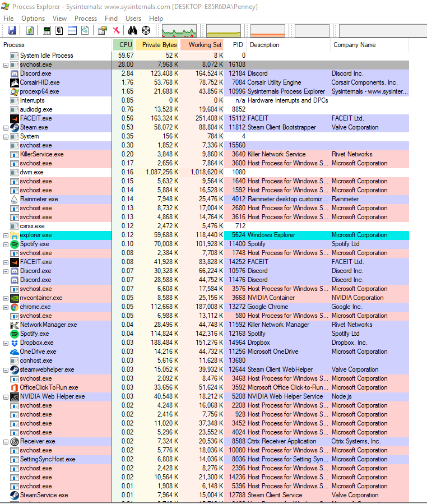This screenshot has width=427, height=504.
Task: Click the Save toolbar icon
Action: coord(12,30)
